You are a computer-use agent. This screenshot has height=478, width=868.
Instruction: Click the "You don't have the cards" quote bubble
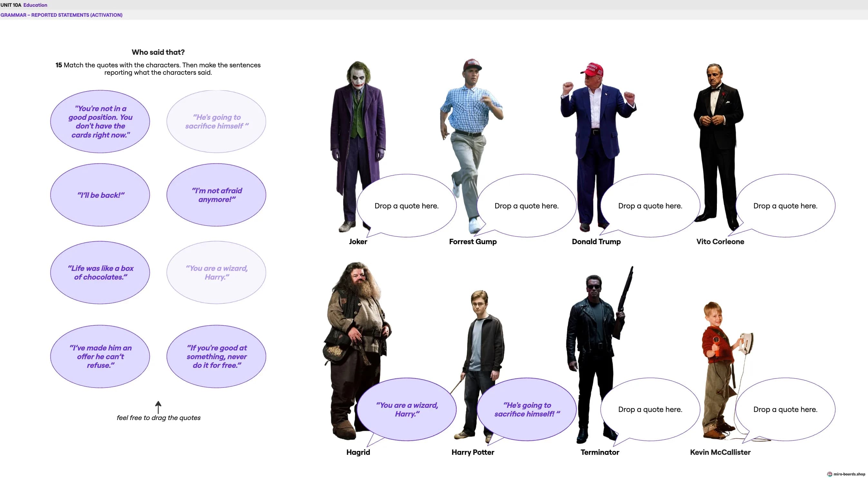click(100, 122)
